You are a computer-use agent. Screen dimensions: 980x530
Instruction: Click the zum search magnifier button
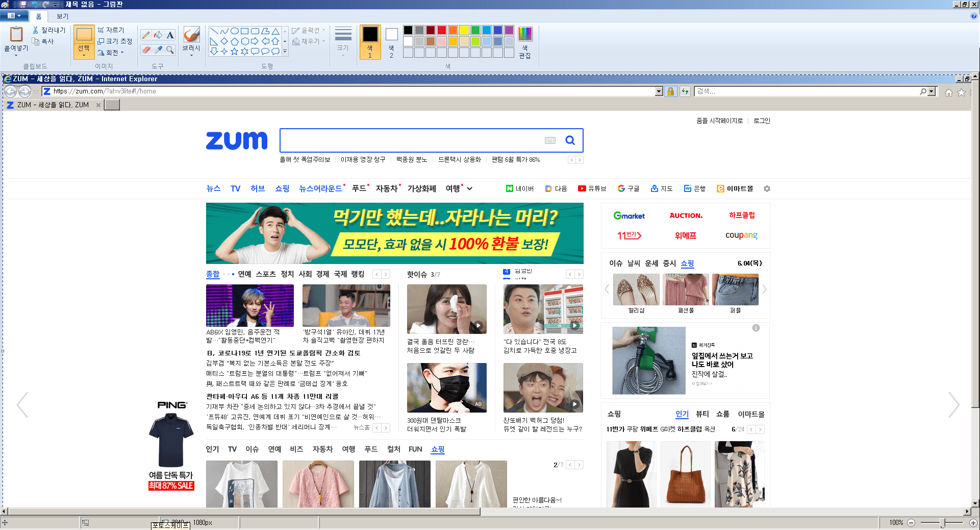pyautogui.click(x=570, y=140)
